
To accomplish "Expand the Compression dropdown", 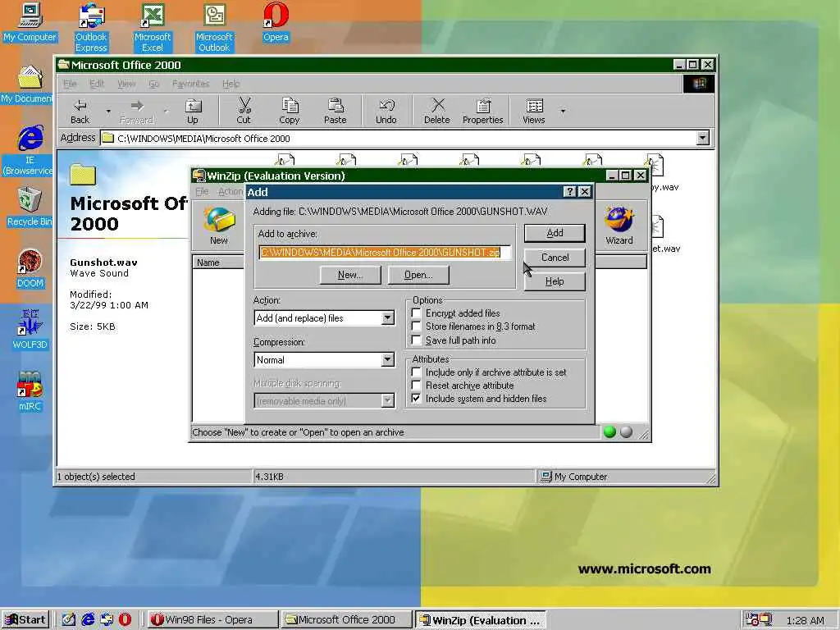I will click(x=388, y=360).
